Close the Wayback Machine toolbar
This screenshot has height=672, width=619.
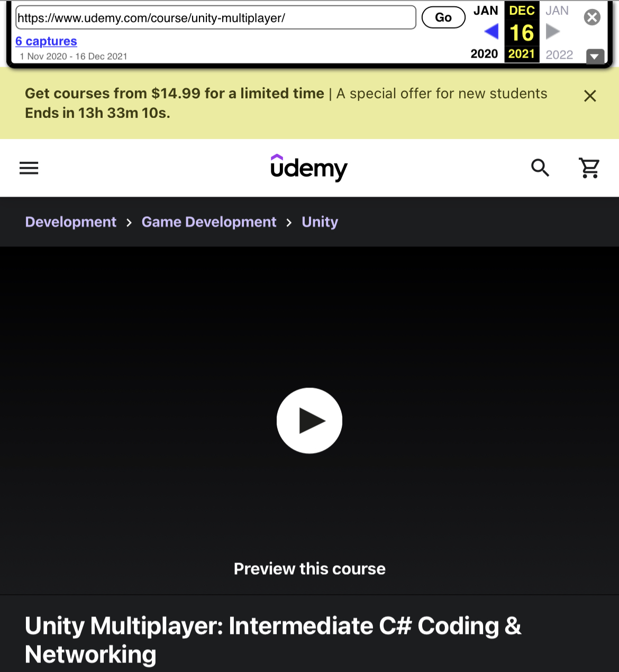592,17
